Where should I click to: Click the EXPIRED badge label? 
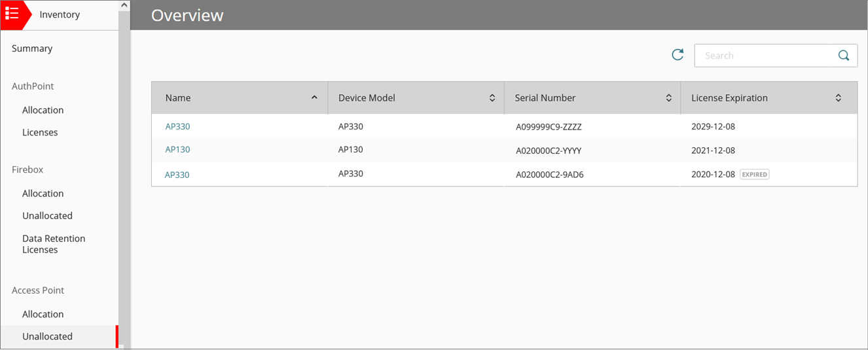(754, 175)
